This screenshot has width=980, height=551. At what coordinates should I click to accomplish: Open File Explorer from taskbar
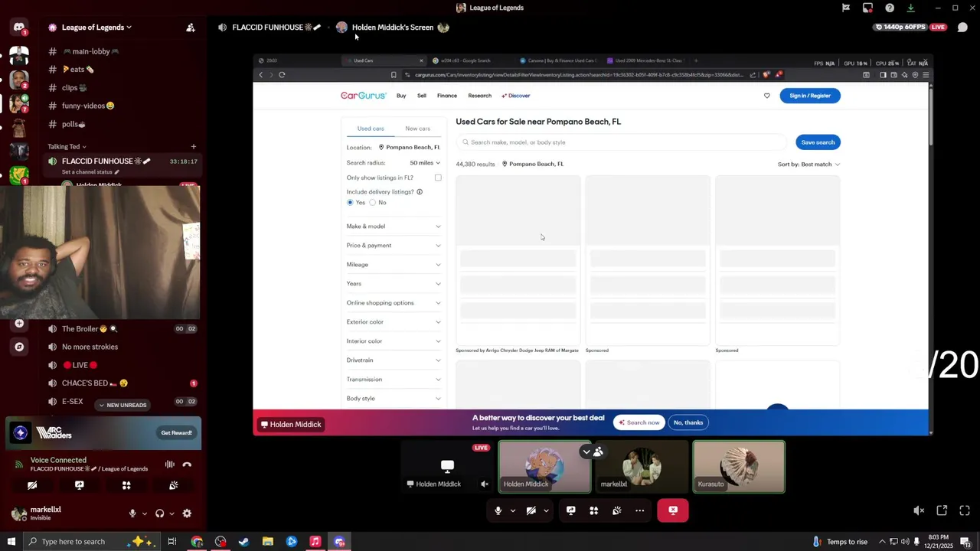[x=268, y=542]
